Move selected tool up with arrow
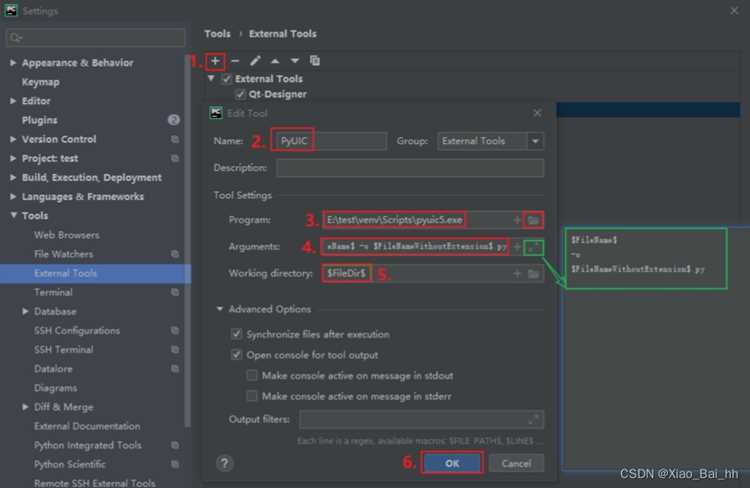The width and height of the screenshot is (750, 488). [275, 61]
